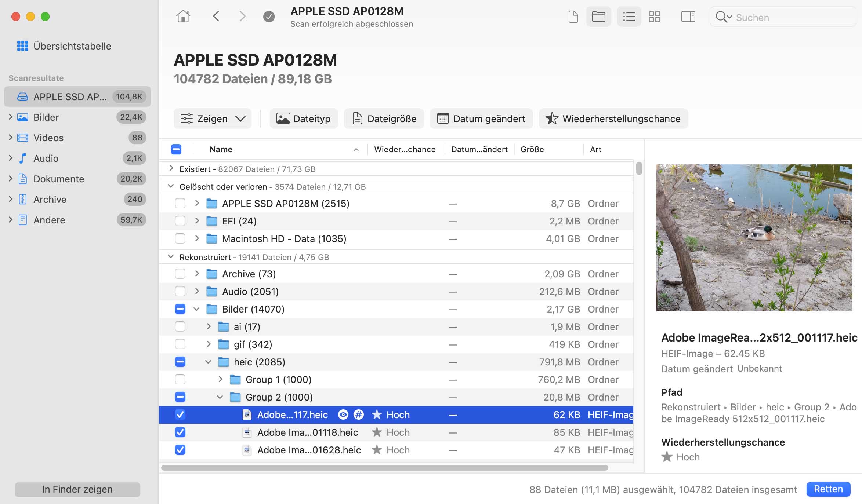This screenshot has height=504, width=862.
Task: Open Videos category in sidebar
Action: [x=77, y=138]
